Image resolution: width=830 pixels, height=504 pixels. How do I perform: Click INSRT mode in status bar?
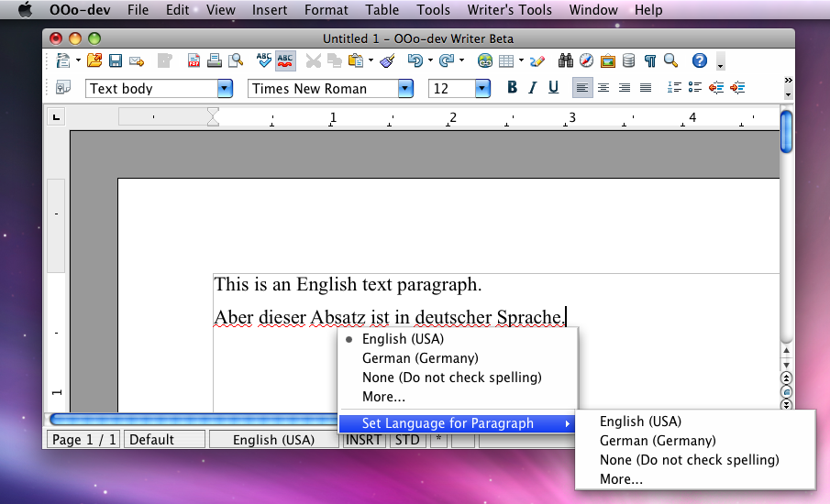363,440
